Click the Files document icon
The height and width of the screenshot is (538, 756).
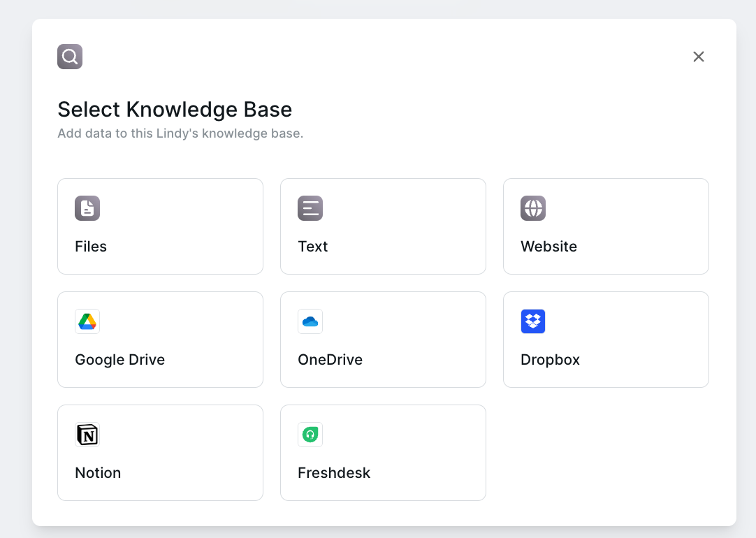87,208
